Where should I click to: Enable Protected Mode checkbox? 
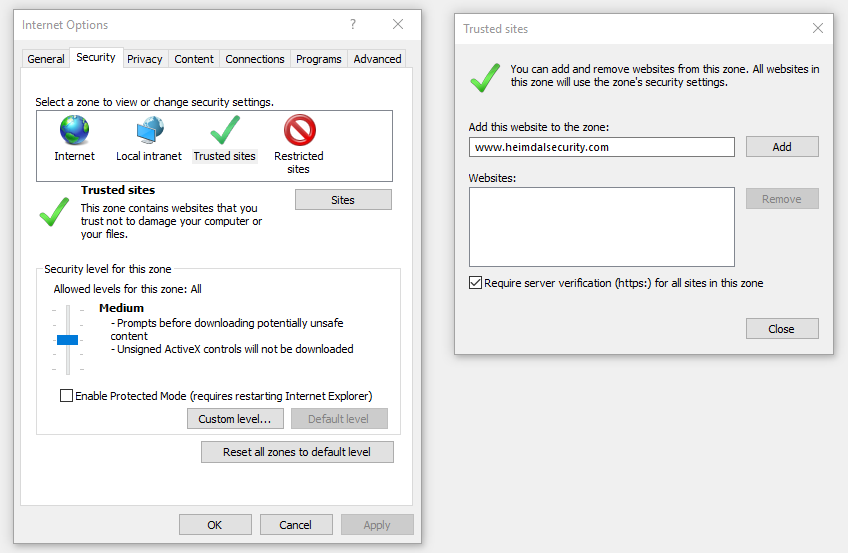[x=66, y=396]
